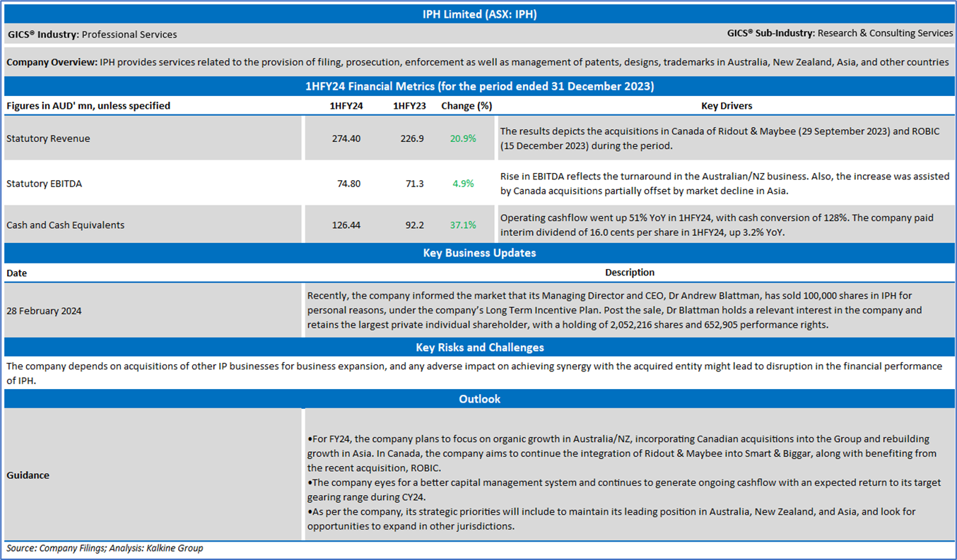Image resolution: width=957 pixels, height=560 pixels.
Task: Click the green 20.9% change value
Action: (463, 138)
